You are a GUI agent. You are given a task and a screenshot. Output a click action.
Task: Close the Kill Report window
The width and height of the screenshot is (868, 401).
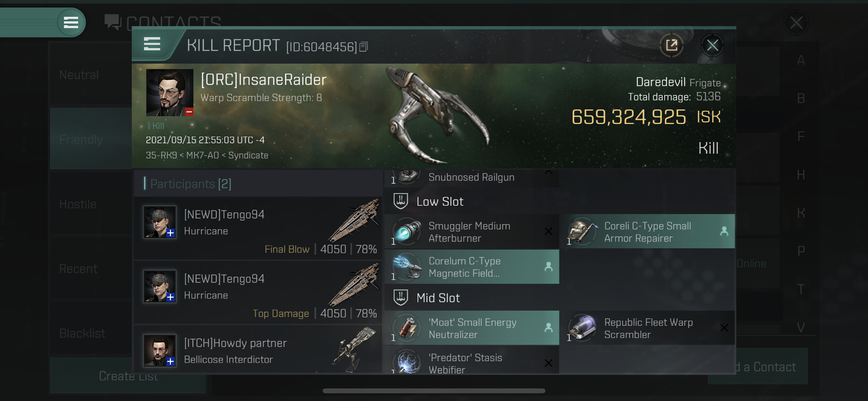[712, 45]
